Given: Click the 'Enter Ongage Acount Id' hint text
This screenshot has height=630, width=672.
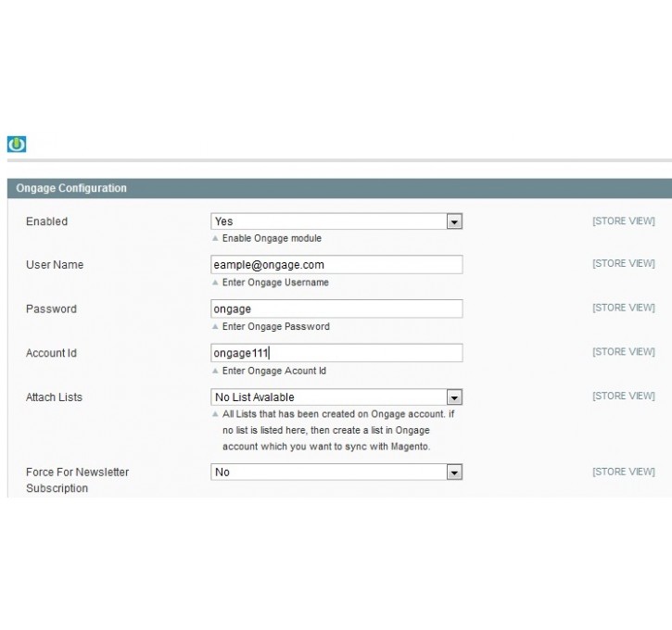Looking at the screenshot, I should click(x=274, y=371).
